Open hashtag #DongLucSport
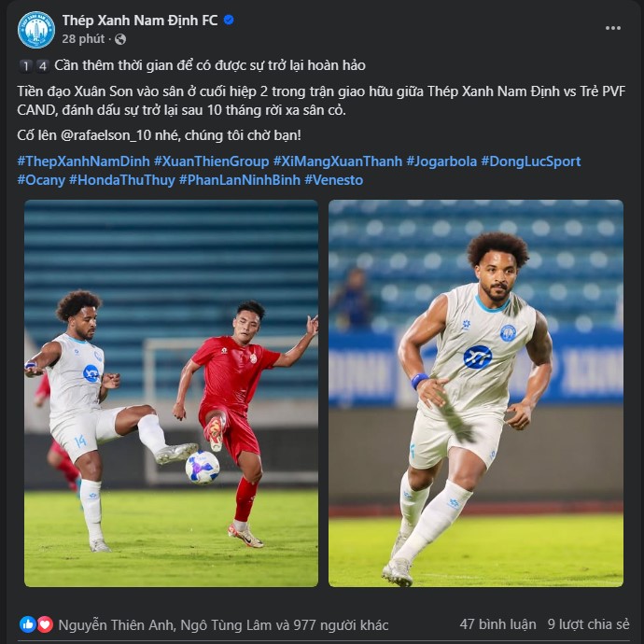The image size is (644, 644). click(531, 161)
